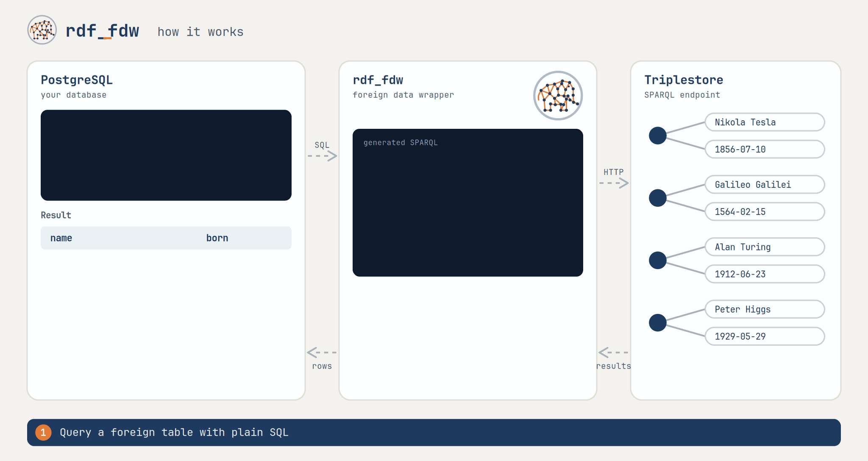Select the Peter Higgs subject node circle
Image resolution: width=868 pixels, height=461 pixels.
tap(658, 322)
